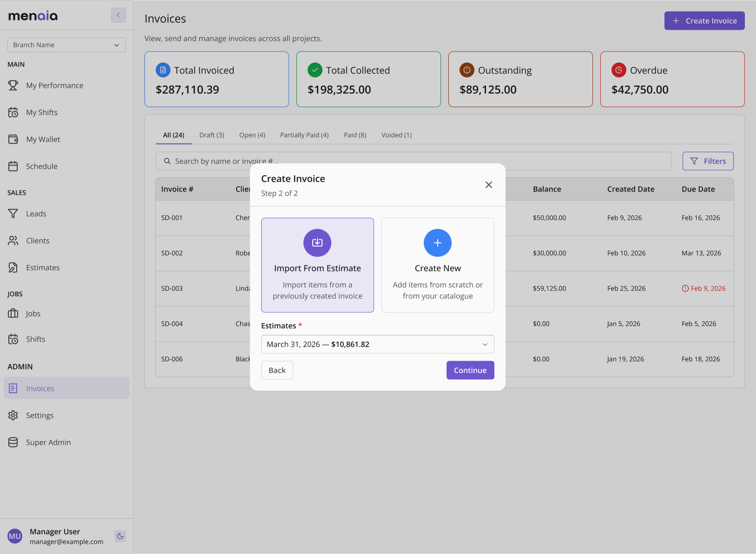Image resolution: width=756 pixels, height=554 pixels.
Task: Click the Total Collected checkmark icon
Action: (x=315, y=70)
